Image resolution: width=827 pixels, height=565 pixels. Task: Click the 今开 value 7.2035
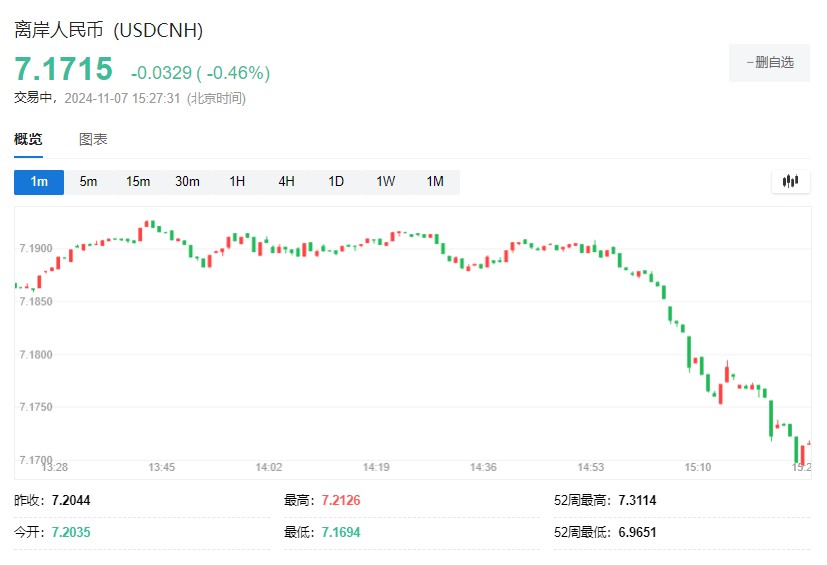(x=71, y=532)
